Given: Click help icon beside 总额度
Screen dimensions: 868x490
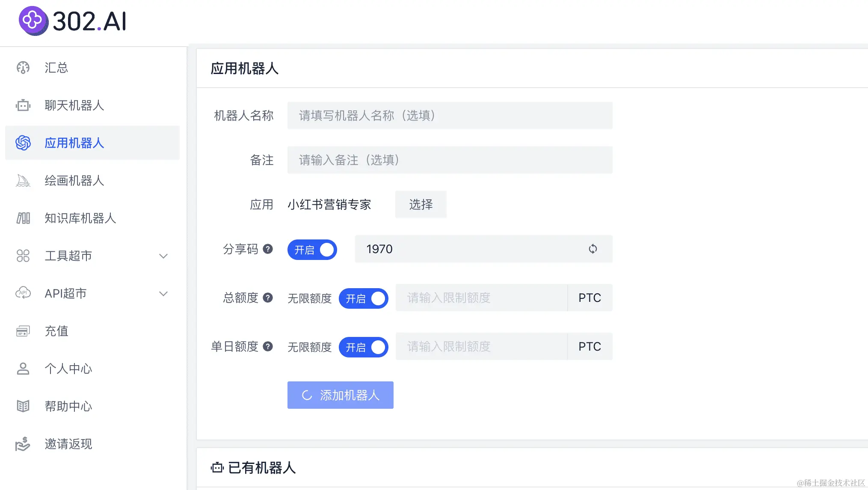Looking at the screenshot, I should [x=268, y=298].
